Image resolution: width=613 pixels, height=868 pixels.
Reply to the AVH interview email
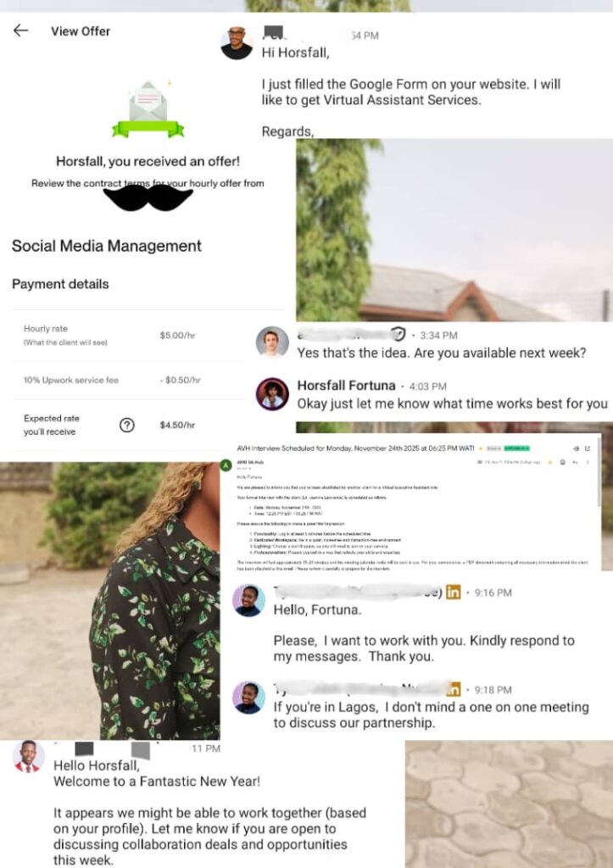pyautogui.click(x=575, y=462)
